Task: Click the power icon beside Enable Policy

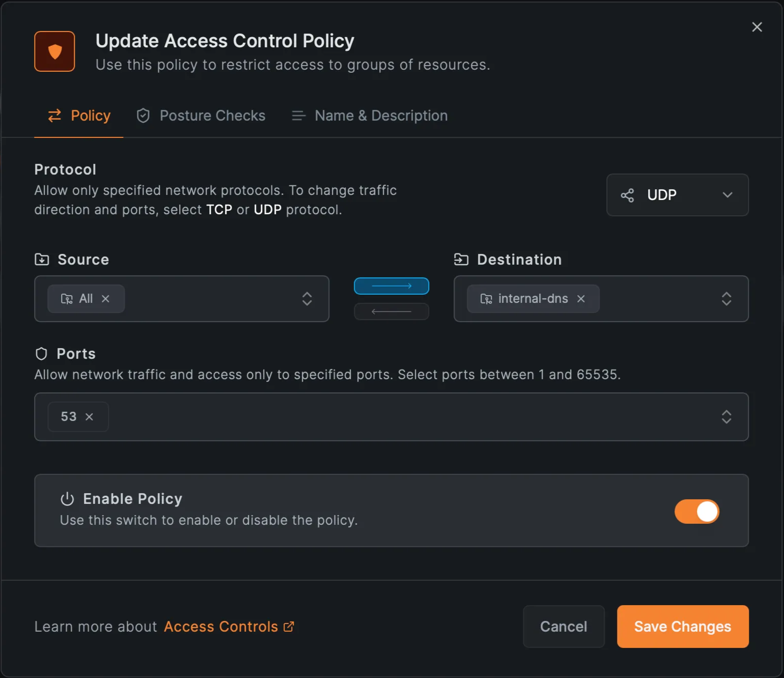Action: click(67, 499)
